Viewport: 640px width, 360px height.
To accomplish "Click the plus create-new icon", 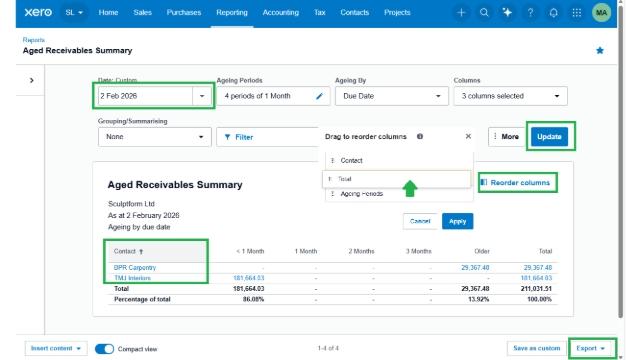I will tap(461, 13).
